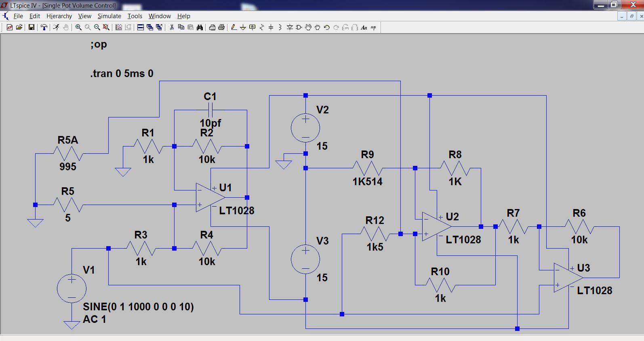Open Find with binoculars icon
The width and height of the screenshot is (644, 341).
(x=200, y=27)
